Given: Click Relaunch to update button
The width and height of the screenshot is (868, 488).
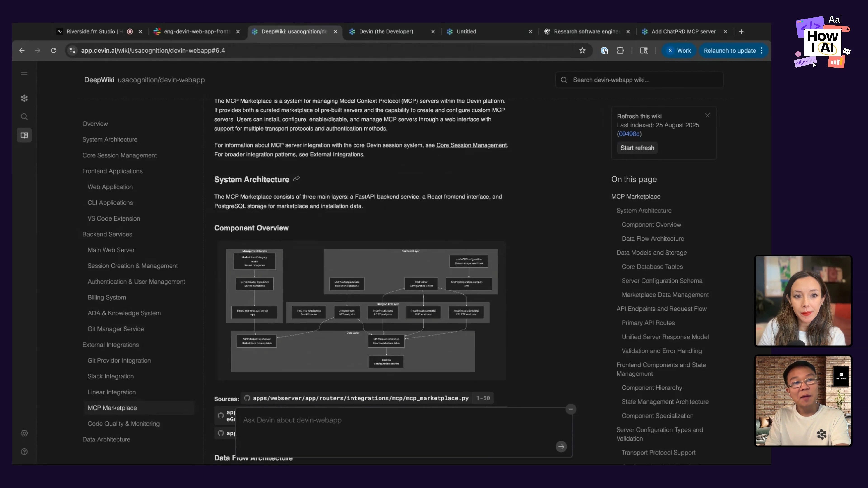Looking at the screenshot, I should pos(733,51).
